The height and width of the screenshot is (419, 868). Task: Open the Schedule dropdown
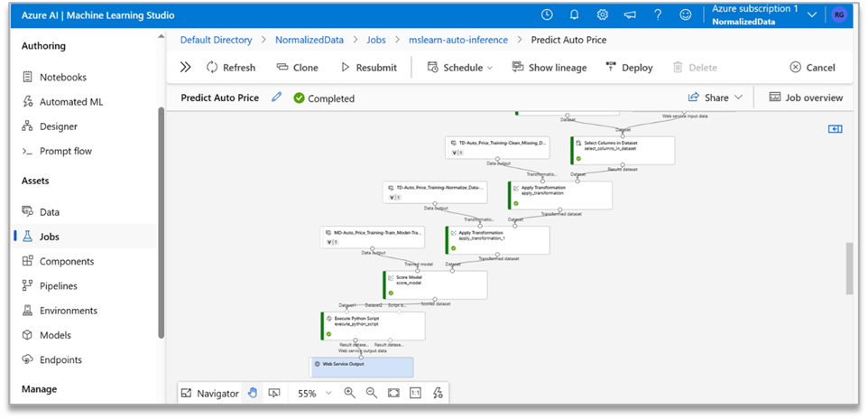click(459, 67)
